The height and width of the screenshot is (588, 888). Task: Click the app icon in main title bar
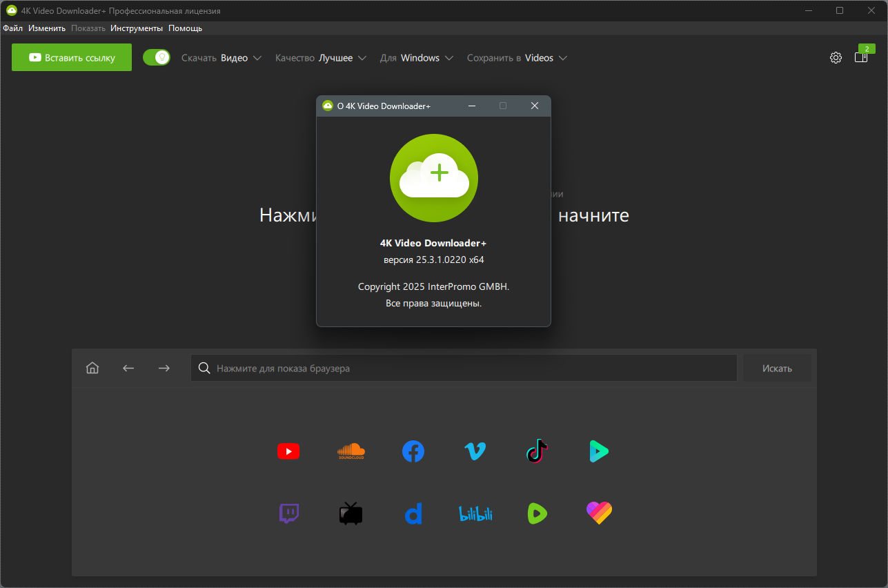coord(11,11)
